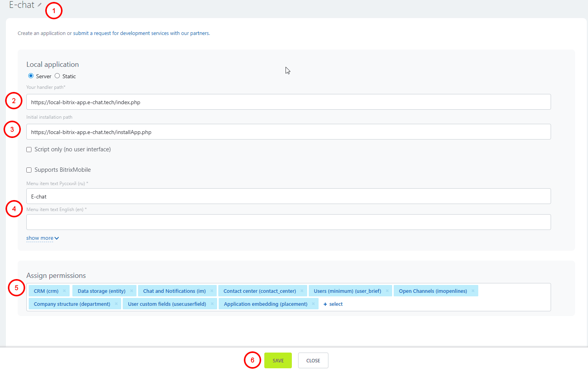Remove Application embedding (placement) permission
The height and width of the screenshot is (373, 588).
(x=313, y=304)
